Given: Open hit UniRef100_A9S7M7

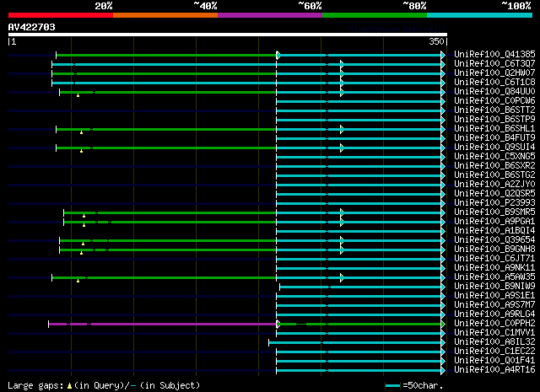Looking at the screenshot, I should (494, 305).
